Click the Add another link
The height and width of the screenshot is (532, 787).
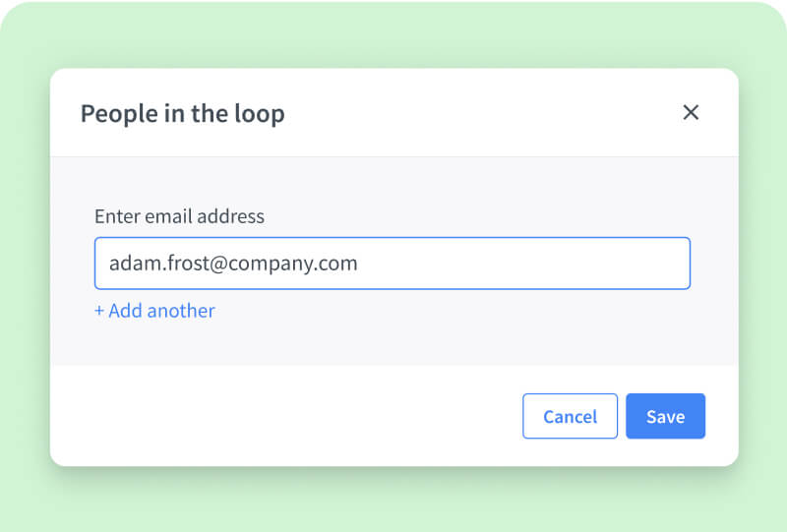pos(155,311)
